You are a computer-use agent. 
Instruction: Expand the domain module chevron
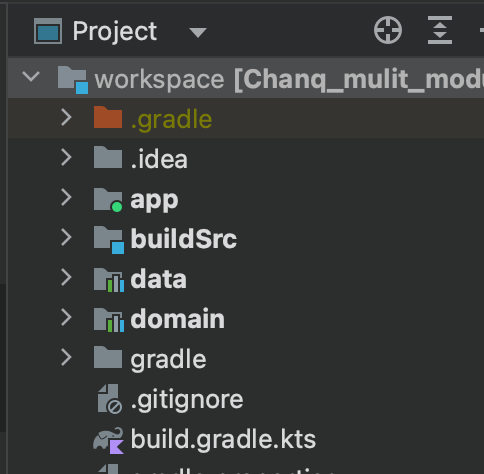click(x=67, y=317)
